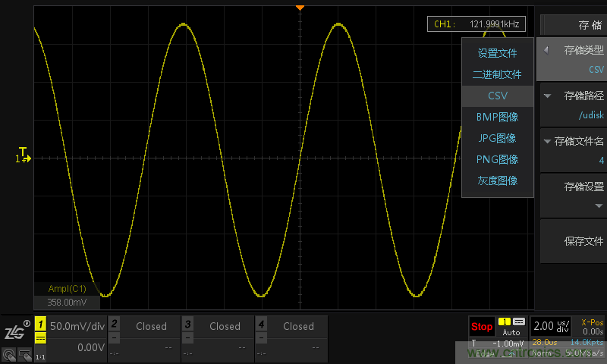607x364 pixels.
Task: Choose 二进制文件 in the storage type list
Action: pyautogui.click(x=497, y=74)
